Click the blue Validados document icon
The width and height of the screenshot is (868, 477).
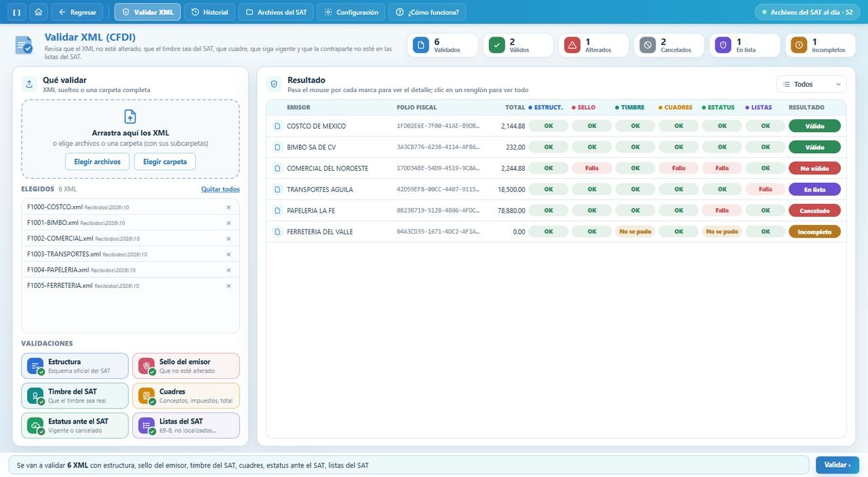(421, 45)
